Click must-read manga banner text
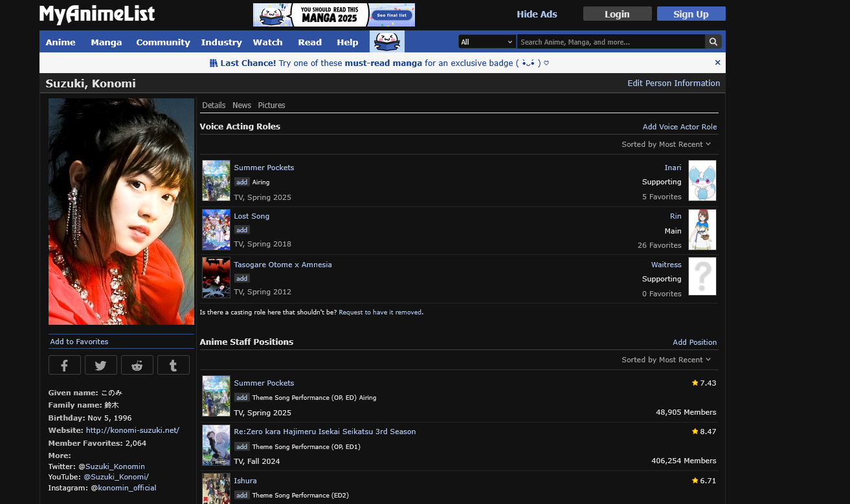Screen dimensions: 850x504 pyautogui.click(x=383, y=63)
